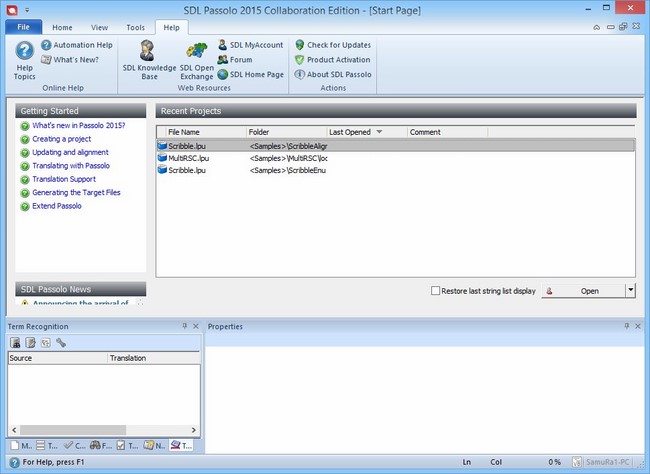Go to SDL Home Page

tap(251, 75)
